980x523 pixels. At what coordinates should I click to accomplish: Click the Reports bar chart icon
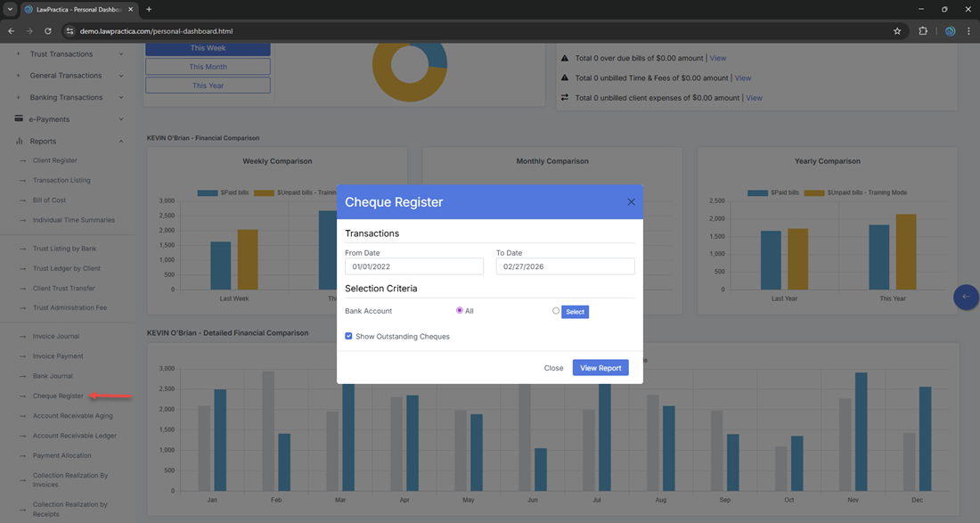(x=19, y=141)
